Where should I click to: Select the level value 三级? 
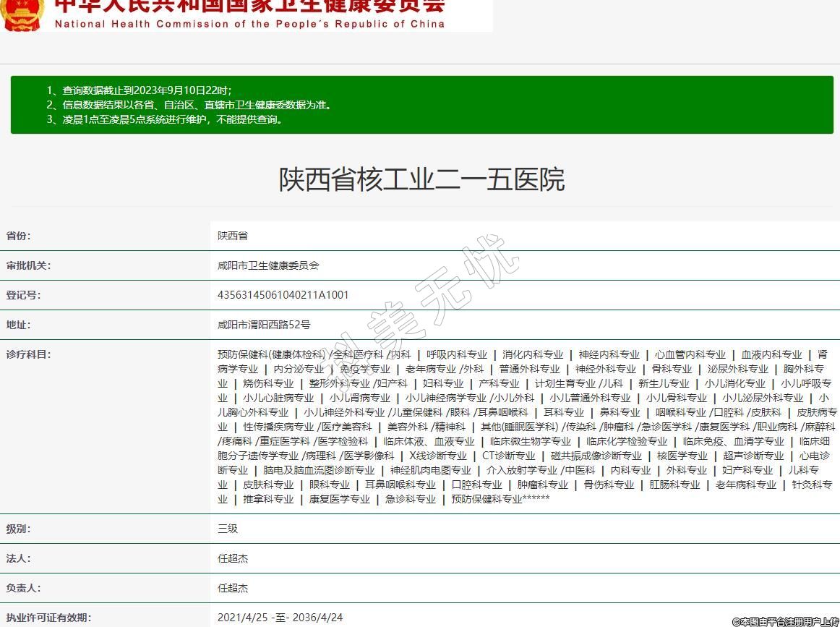point(228,529)
